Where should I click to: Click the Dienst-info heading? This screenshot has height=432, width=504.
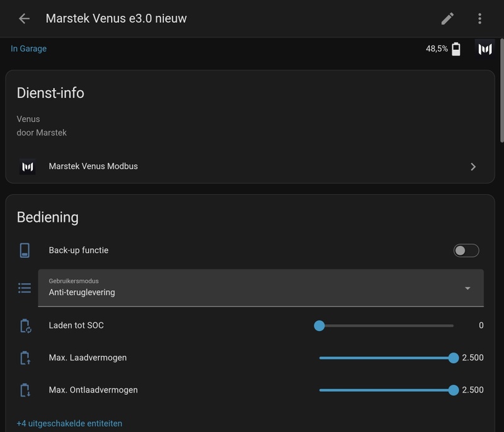pos(50,93)
